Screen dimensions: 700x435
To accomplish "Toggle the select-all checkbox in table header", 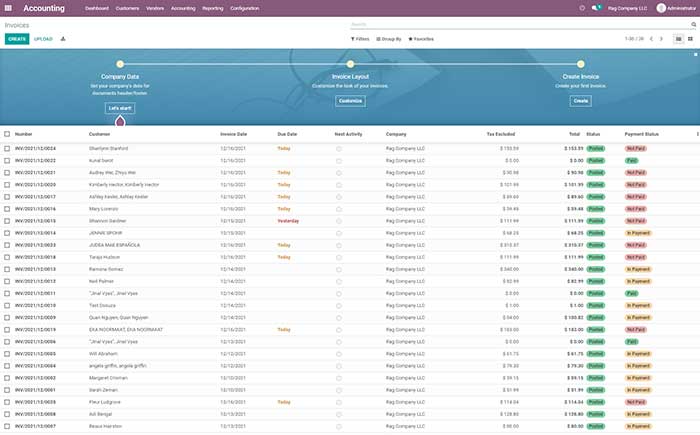I will [x=7, y=134].
